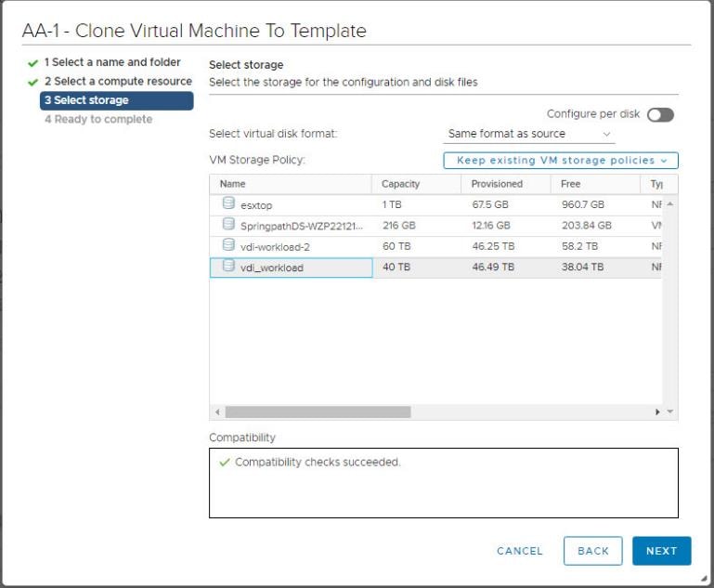Click the horizontal scrollbar in datastore table
The height and width of the screenshot is (588, 714).
[318, 412]
